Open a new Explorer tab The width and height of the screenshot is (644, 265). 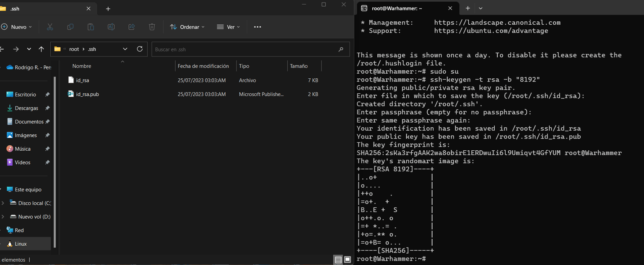point(108,9)
